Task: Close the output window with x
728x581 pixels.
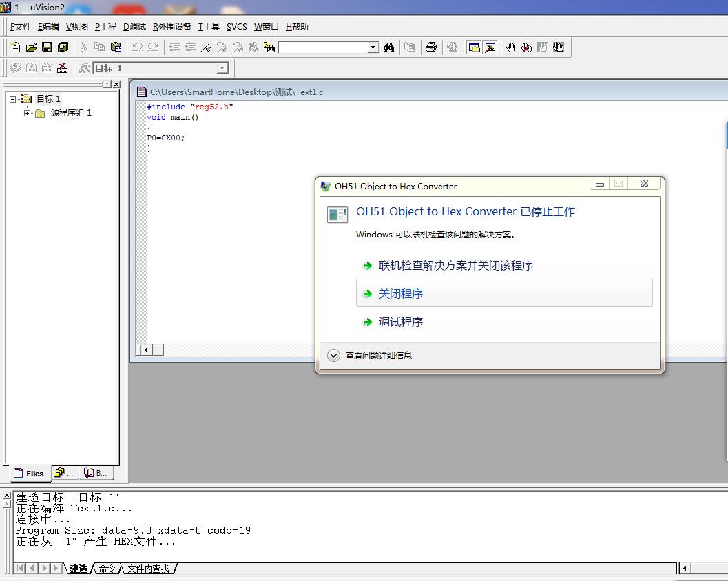Action: point(6,496)
